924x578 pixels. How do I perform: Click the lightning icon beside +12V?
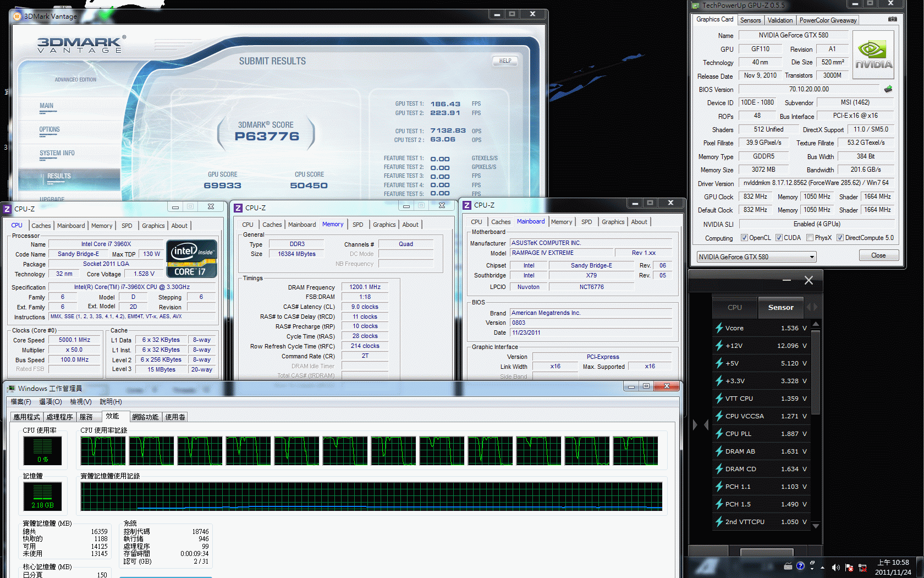click(719, 346)
